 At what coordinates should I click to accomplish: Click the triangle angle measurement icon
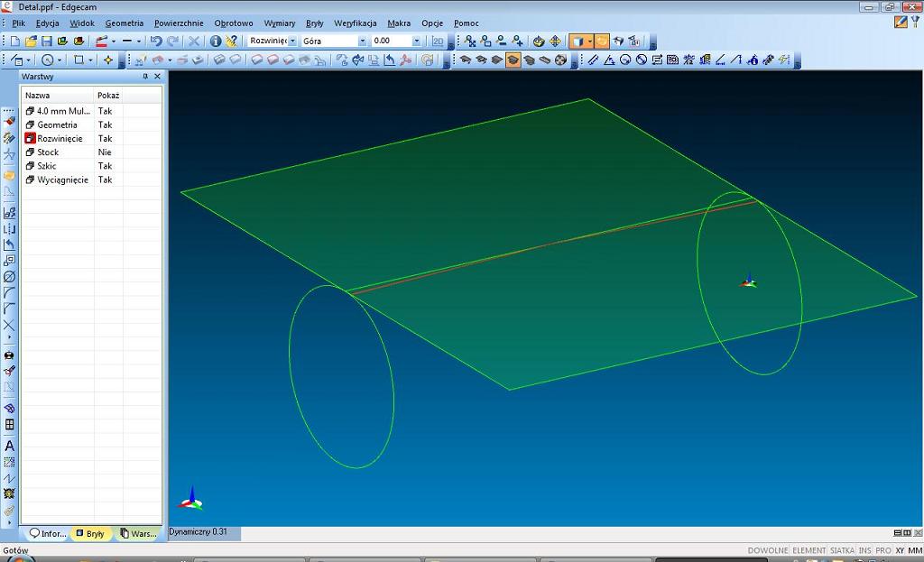[x=609, y=60]
